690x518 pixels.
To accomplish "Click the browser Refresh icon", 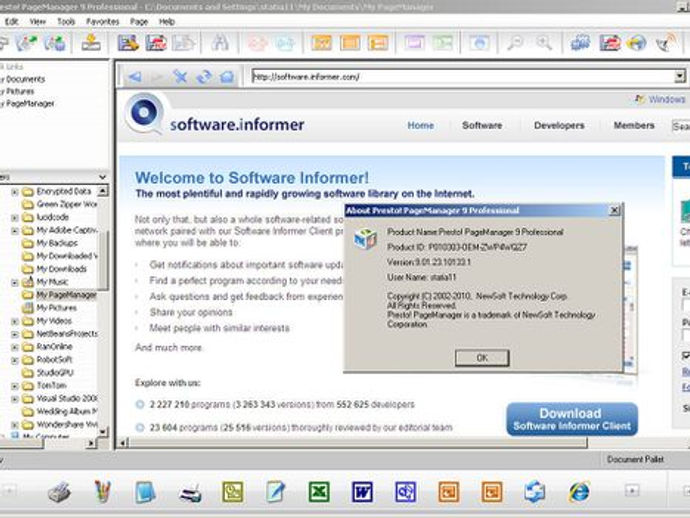I will [204, 77].
